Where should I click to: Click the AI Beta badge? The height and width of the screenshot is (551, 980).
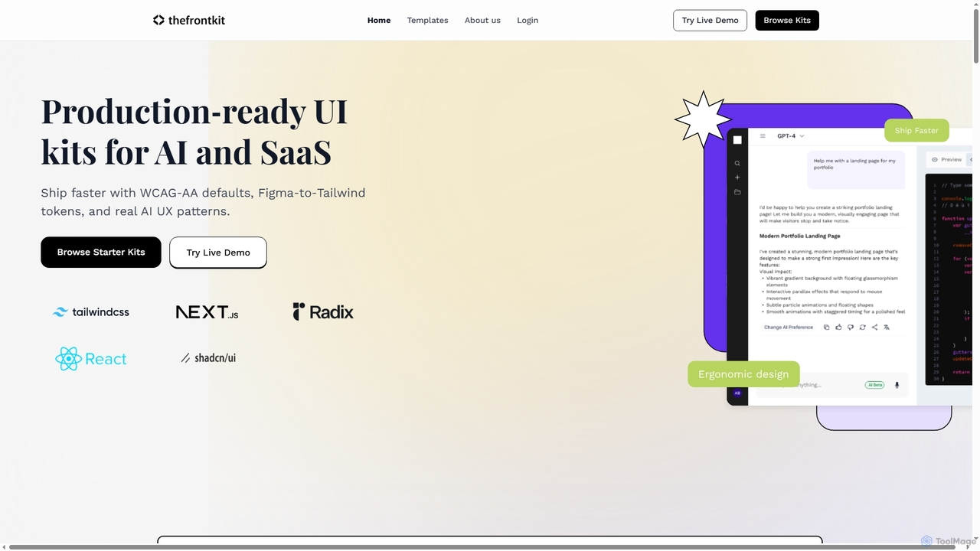(874, 385)
